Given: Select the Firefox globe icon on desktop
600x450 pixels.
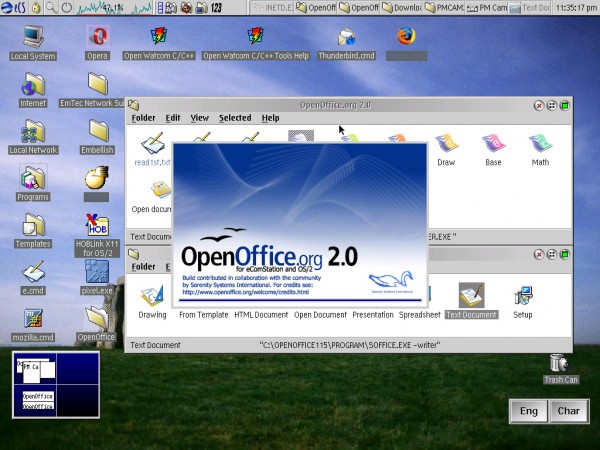Looking at the screenshot, I should point(406,36).
